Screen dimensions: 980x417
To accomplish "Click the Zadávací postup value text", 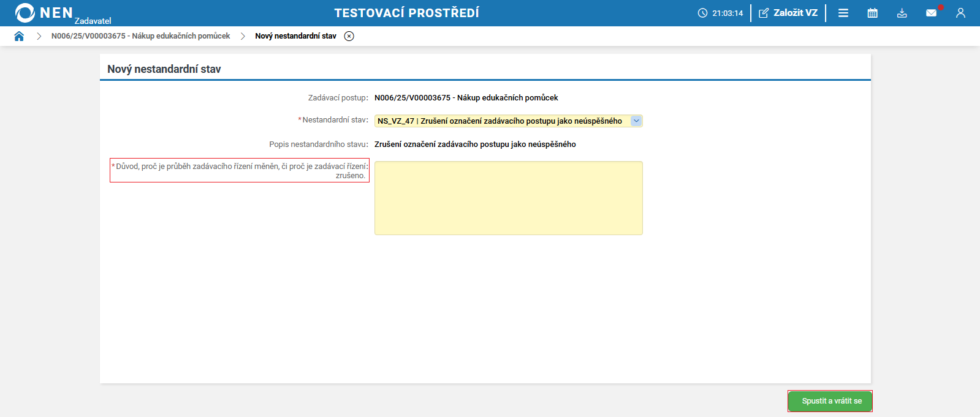I will (x=466, y=98).
